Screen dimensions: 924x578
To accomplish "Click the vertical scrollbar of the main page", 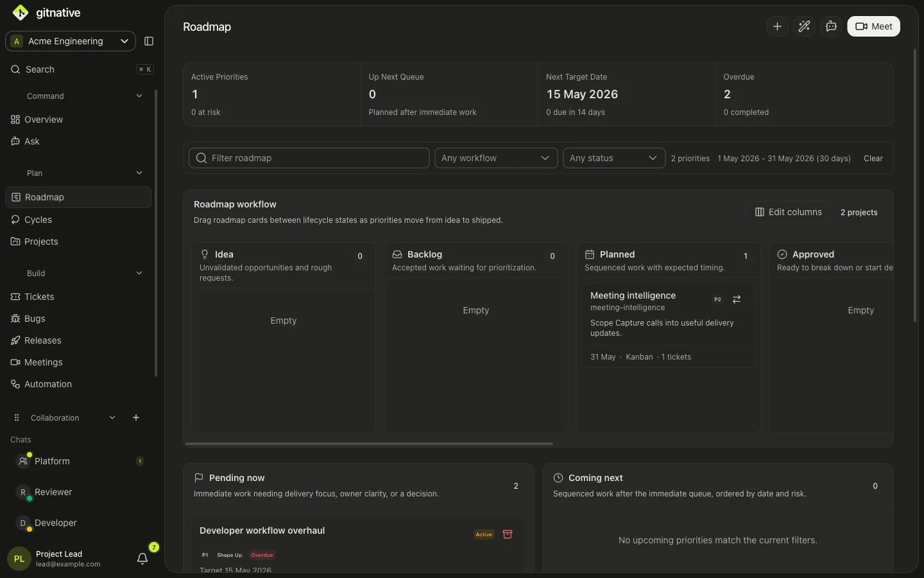I will click(x=915, y=185).
